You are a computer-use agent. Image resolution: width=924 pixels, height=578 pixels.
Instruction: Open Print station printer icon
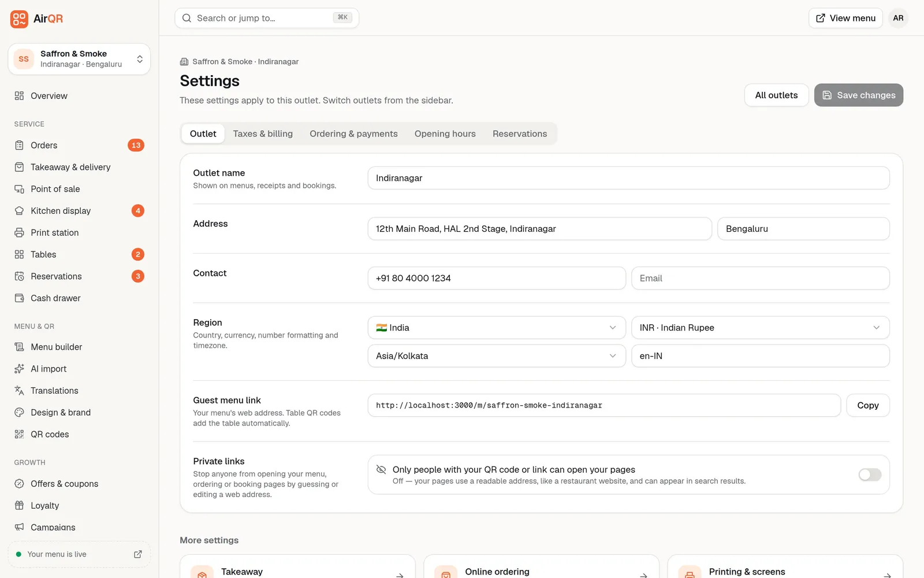[x=19, y=233]
